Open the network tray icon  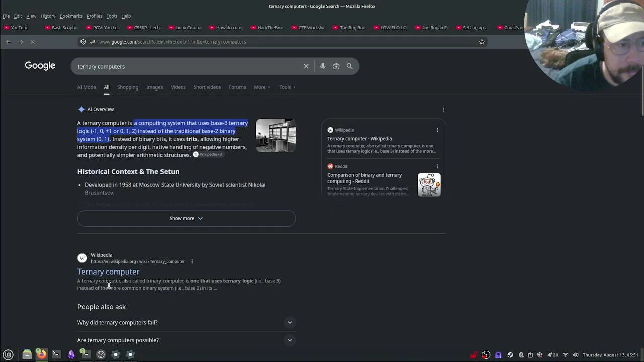(x=566, y=355)
